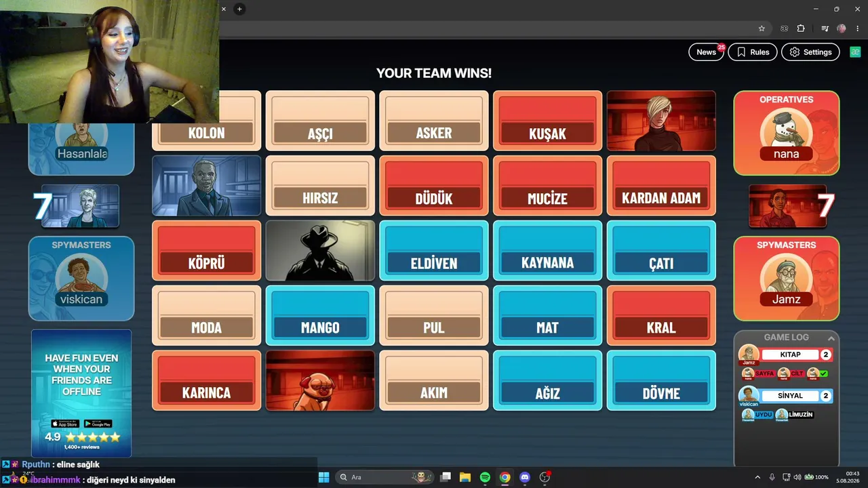Click the CİLT guess in the game log
Image resolution: width=868 pixels, height=488 pixels.
tap(797, 373)
